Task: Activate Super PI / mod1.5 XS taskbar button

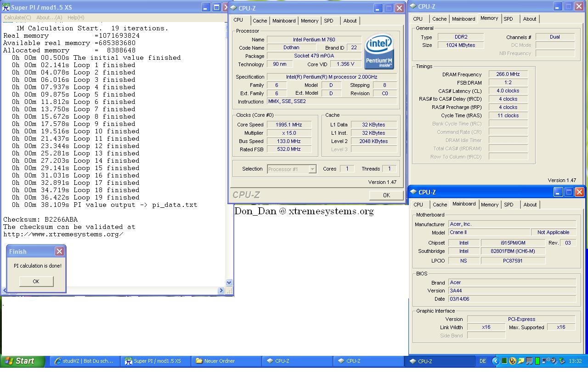Action: (x=156, y=361)
